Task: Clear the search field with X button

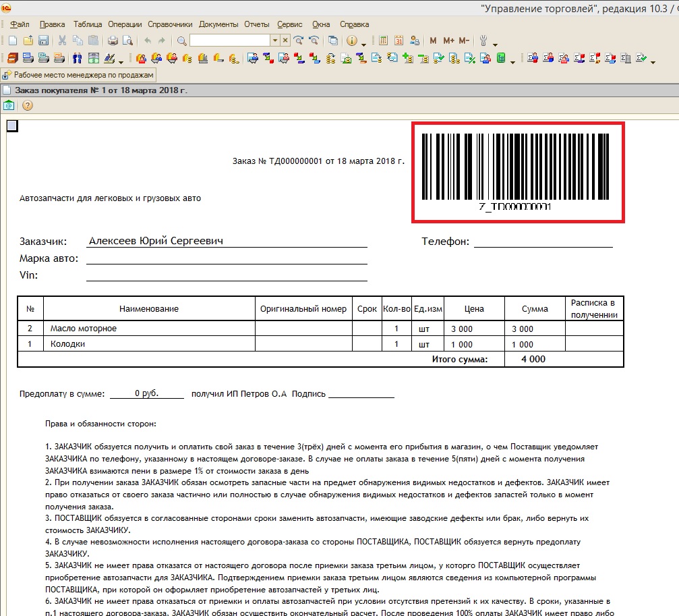Action: (x=285, y=41)
